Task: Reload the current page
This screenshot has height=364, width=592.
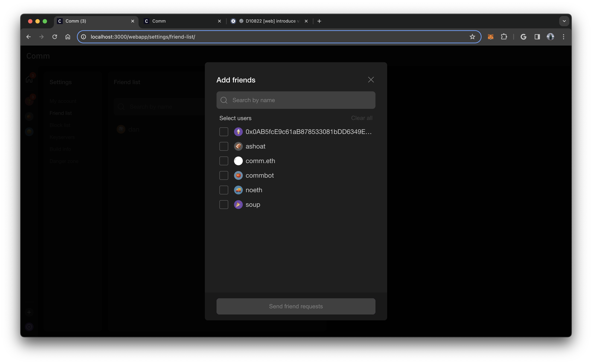Action: (x=55, y=37)
